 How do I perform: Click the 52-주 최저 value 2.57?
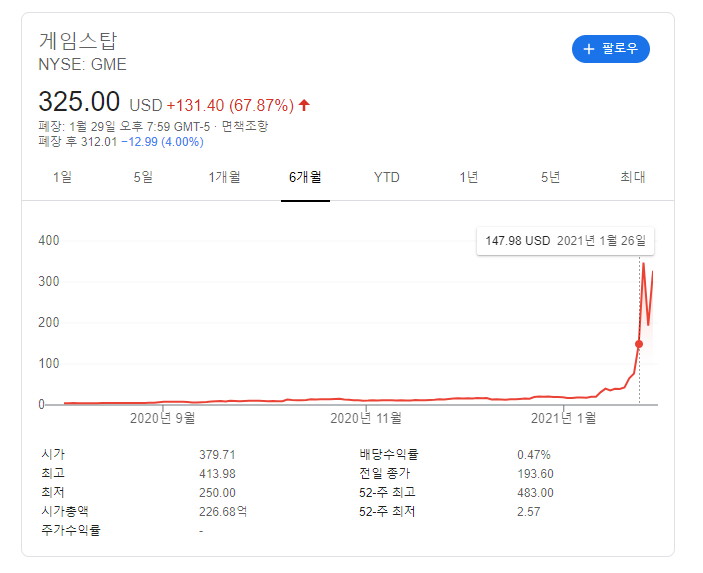pos(529,512)
